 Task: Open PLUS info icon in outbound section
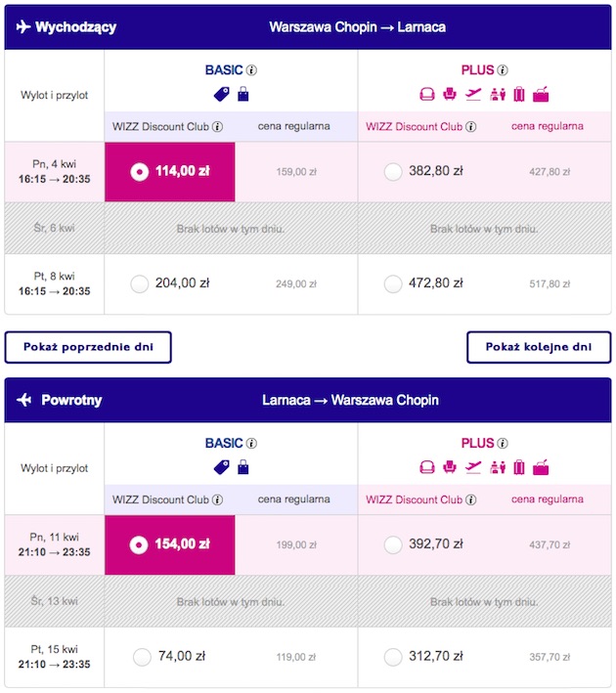tap(503, 70)
